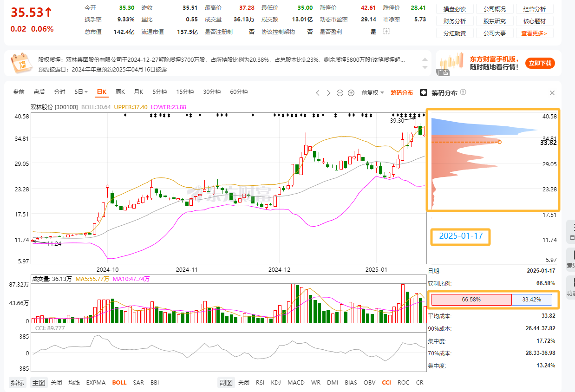The height and width of the screenshot is (392, 575).
Task: Expand the 5日 period dropdown
Action: pos(81,92)
